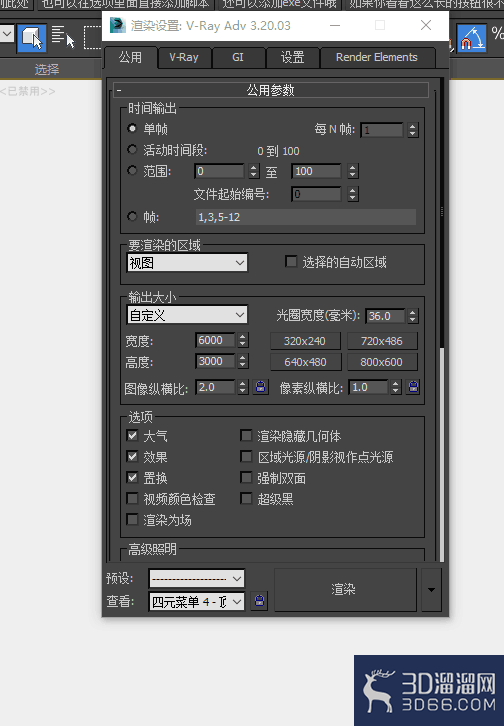
Task: Enable 超级黑 checkbox
Action: 246,499
